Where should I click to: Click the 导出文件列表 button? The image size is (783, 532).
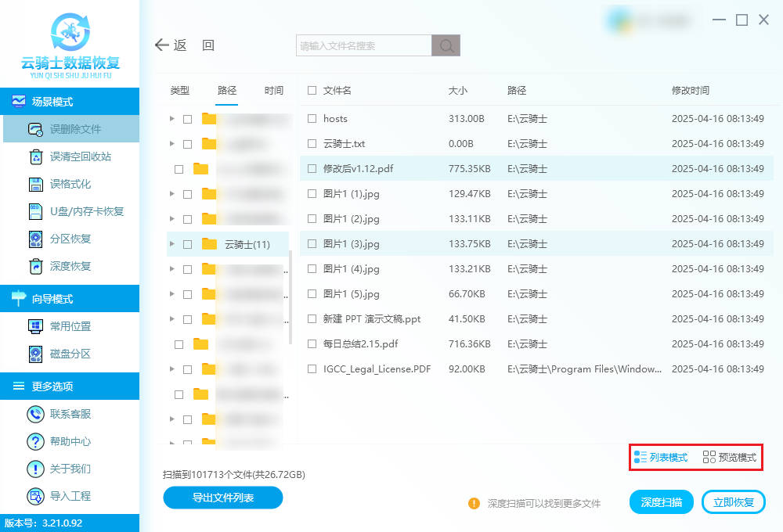click(x=222, y=498)
